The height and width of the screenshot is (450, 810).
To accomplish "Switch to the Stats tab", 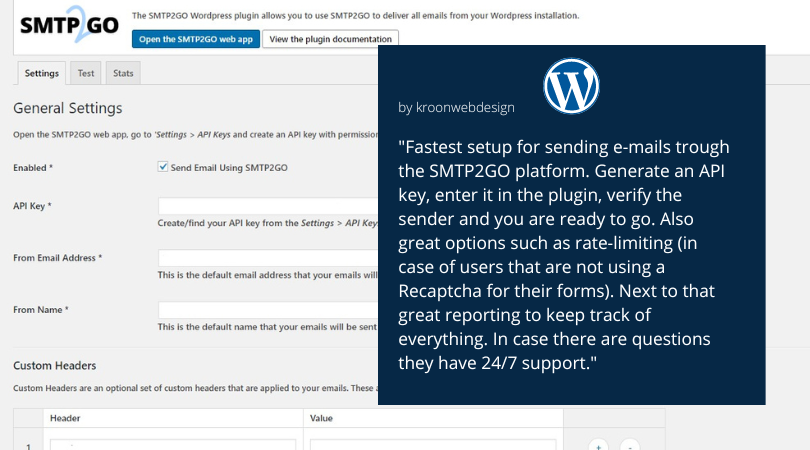I will click(x=123, y=73).
